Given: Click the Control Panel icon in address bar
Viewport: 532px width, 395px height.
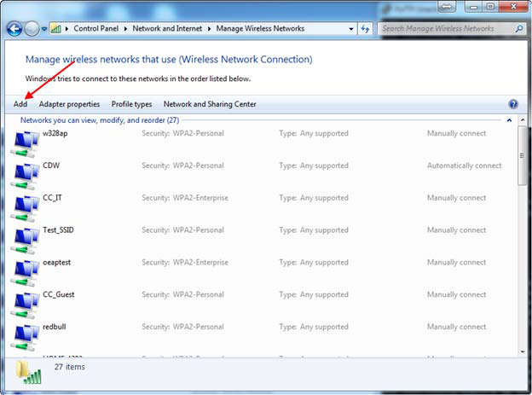Looking at the screenshot, I should 56,29.
